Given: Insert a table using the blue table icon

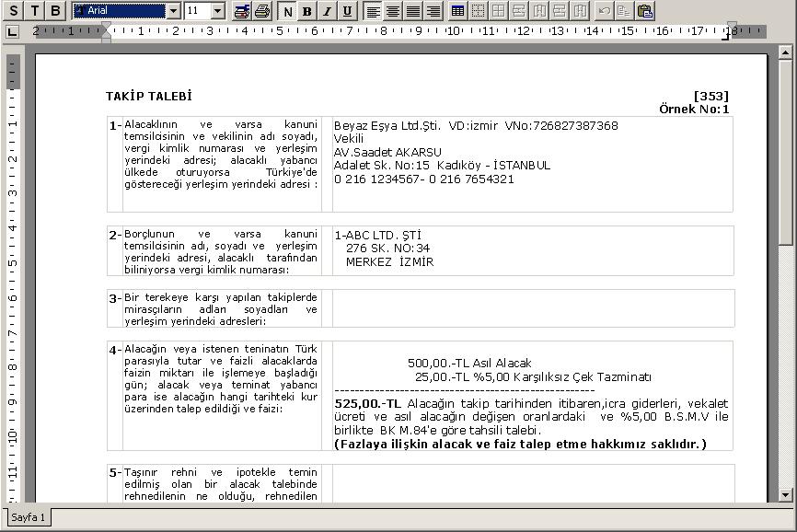Looking at the screenshot, I should point(457,11).
